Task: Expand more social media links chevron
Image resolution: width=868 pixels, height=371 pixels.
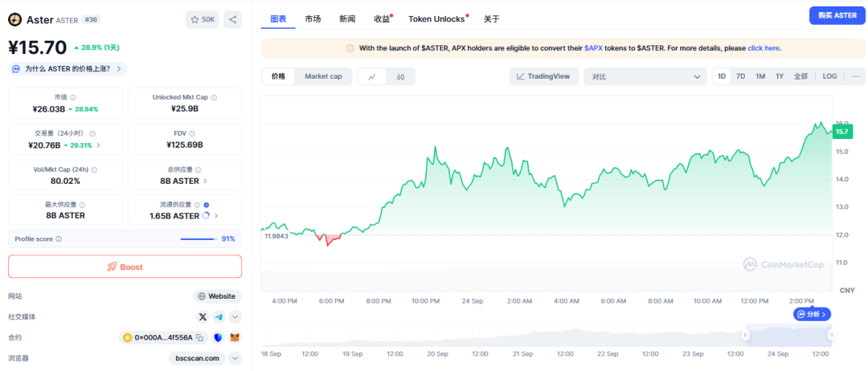Action: click(x=235, y=317)
